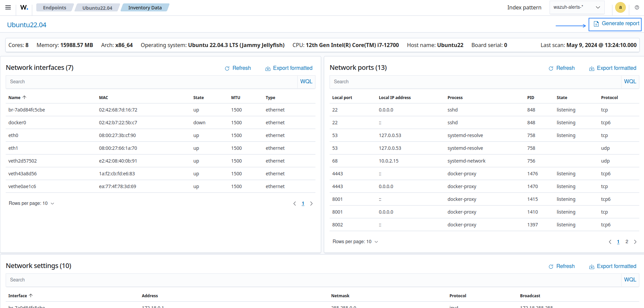The height and width of the screenshot is (308, 644).
Task: Open the Endpoints breadcrumb tab
Action: [x=54, y=8]
